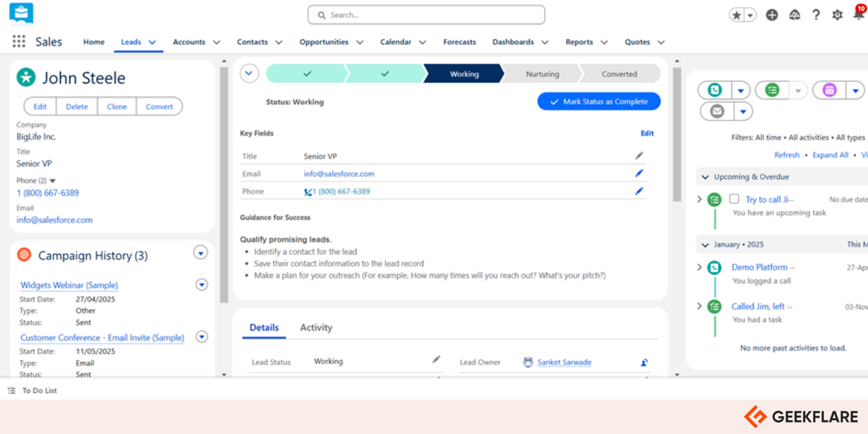This screenshot has width=868, height=434.
Task: Click the New Event calendar icon
Action: [x=829, y=90]
